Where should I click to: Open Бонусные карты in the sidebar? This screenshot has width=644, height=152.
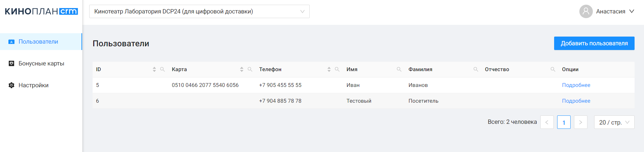coord(41,63)
